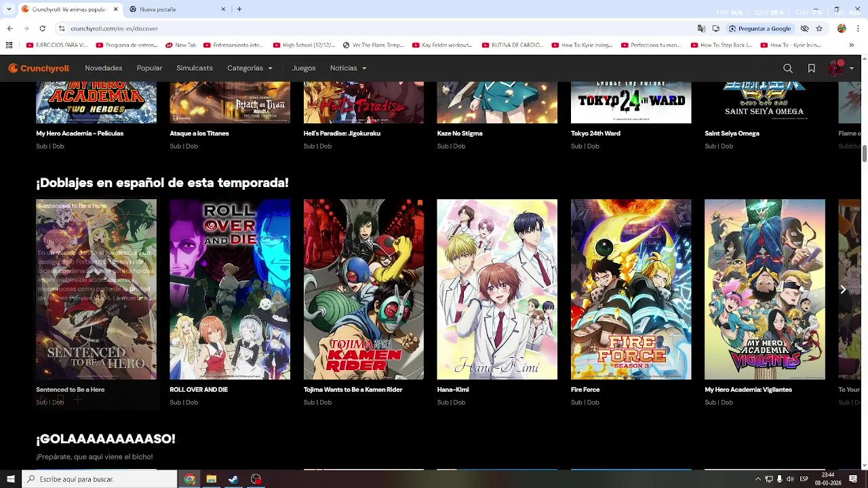This screenshot has height=488, width=868.
Task: Advance the dubbed carousel with right arrow
Action: 843,289
